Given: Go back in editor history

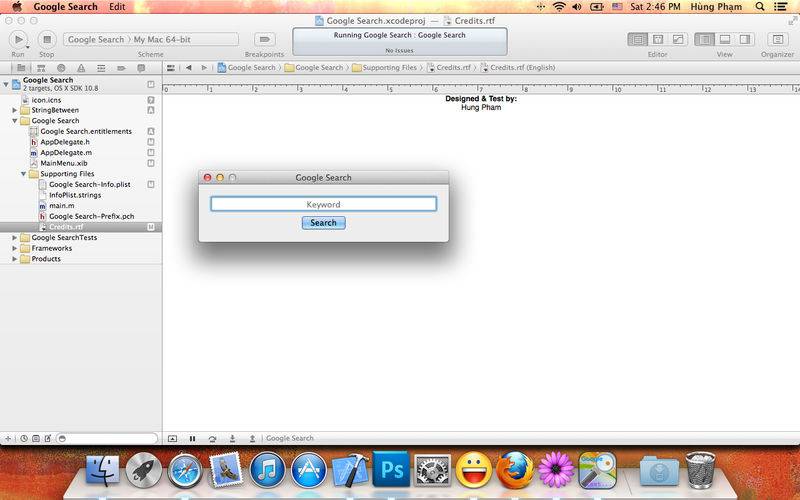Looking at the screenshot, I should coord(189,67).
